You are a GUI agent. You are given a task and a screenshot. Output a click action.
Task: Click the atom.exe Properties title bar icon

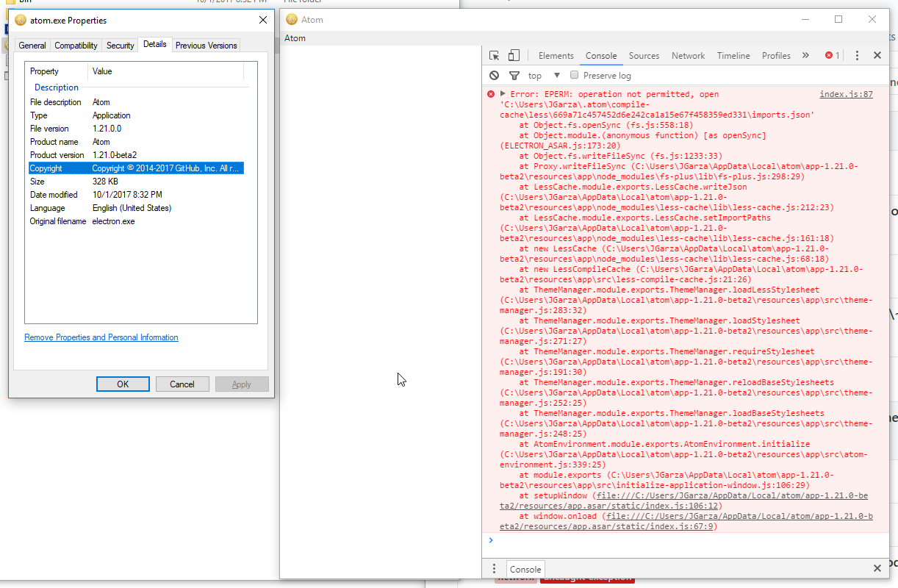(x=21, y=20)
